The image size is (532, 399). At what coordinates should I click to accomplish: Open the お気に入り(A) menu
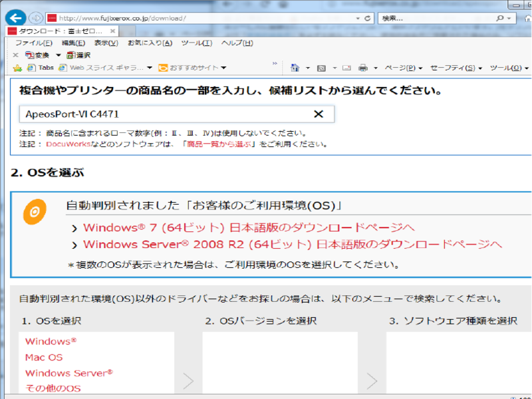[150, 43]
